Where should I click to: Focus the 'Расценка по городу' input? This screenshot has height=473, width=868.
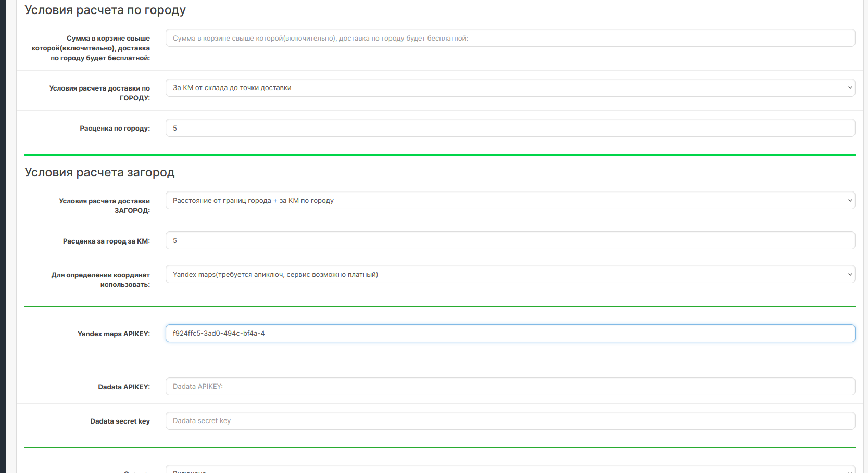click(x=510, y=128)
